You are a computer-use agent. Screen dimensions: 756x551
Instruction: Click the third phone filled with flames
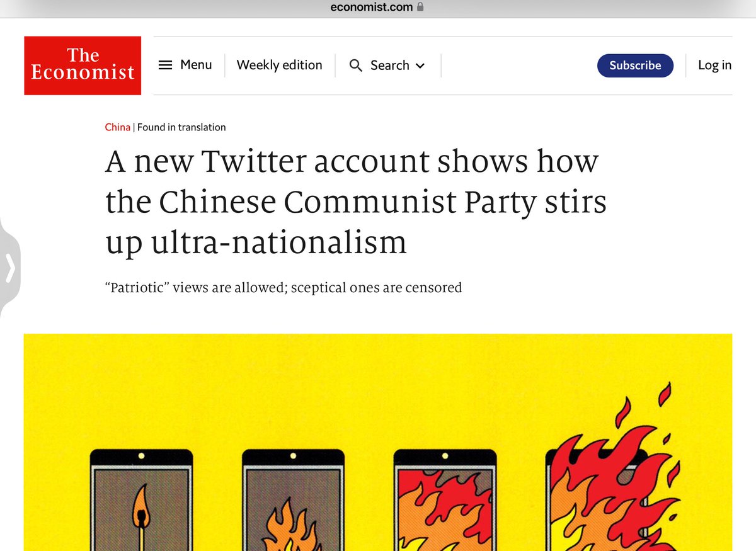[444, 499]
